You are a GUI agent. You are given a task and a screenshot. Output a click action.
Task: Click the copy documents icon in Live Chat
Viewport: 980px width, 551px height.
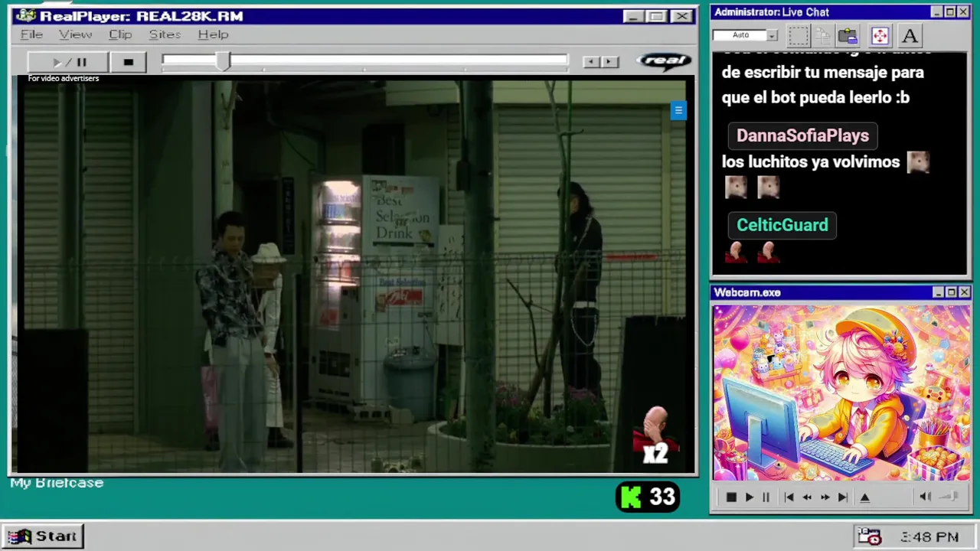coord(823,35)
